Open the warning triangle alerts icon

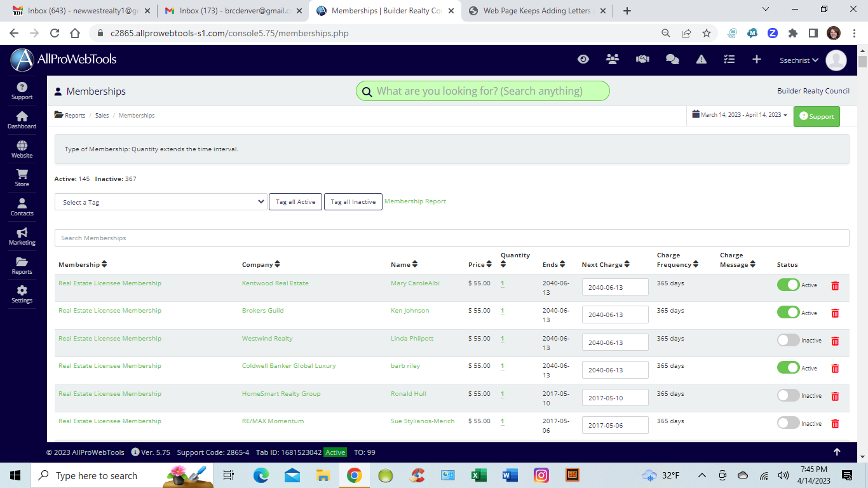click(x=702, y=59)
